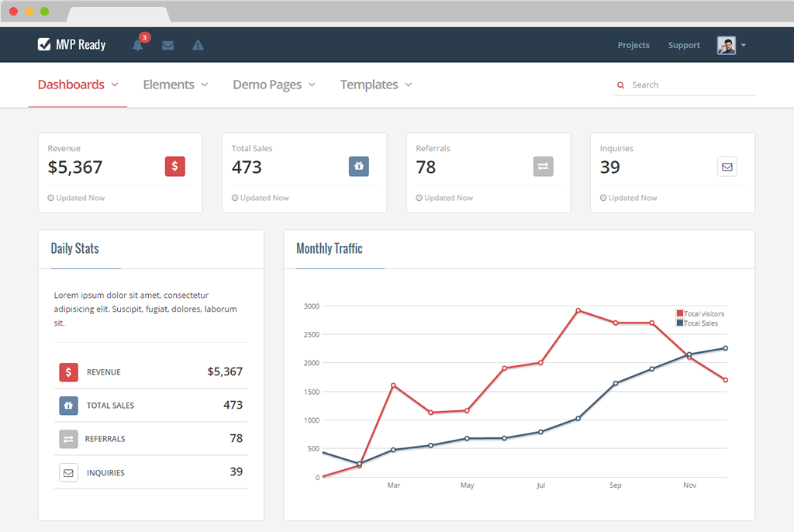
Task: Click the red Total visitors legend swatch
Action: [x=680, y=313]
